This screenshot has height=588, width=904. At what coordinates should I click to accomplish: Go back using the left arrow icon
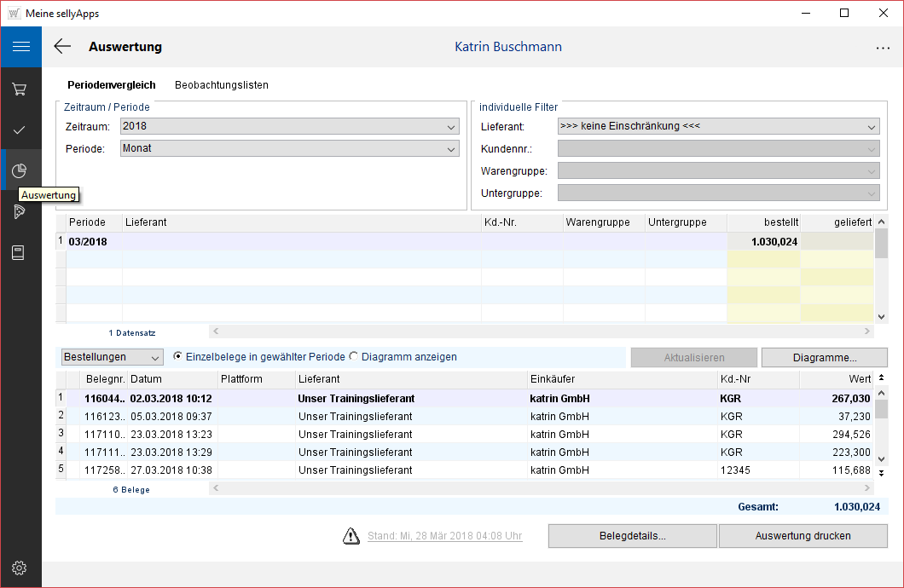coord(62,47)
